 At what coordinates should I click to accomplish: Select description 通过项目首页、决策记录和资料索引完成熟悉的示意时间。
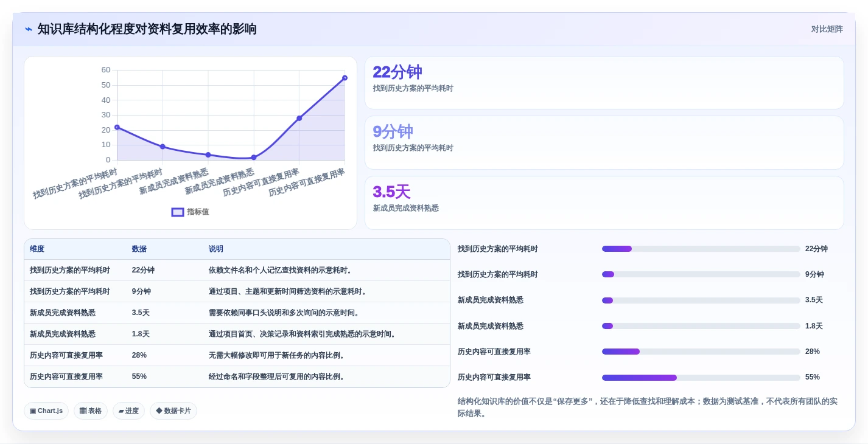(x=304, y=334)
